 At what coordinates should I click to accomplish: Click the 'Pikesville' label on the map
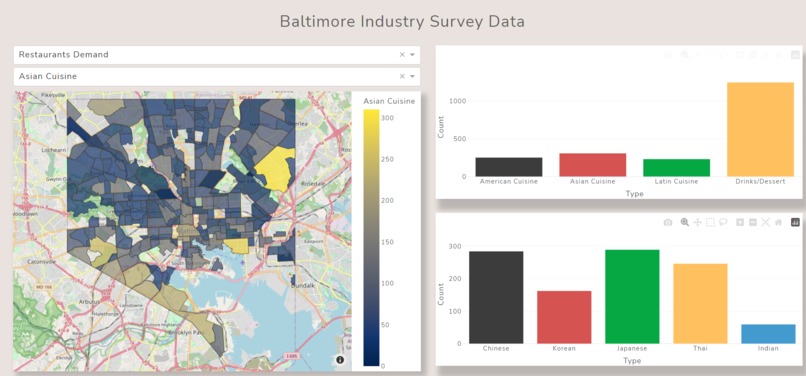[53, 95]
